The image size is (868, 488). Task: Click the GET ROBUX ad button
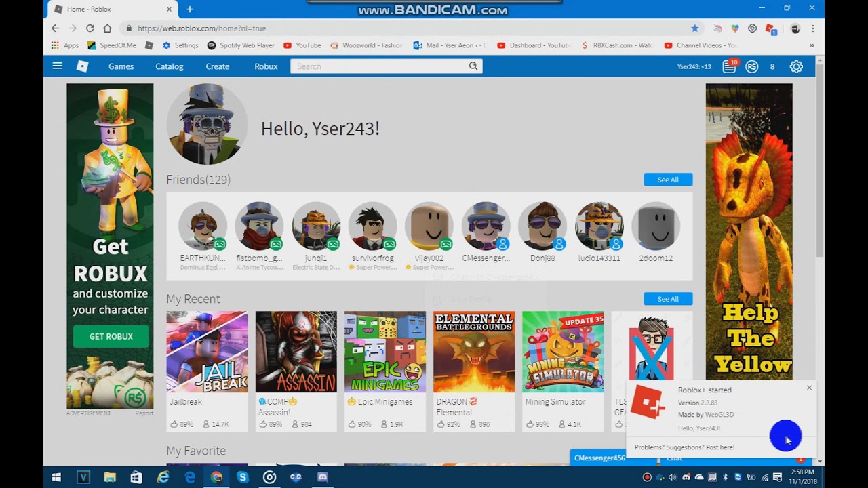pos(111,336)
